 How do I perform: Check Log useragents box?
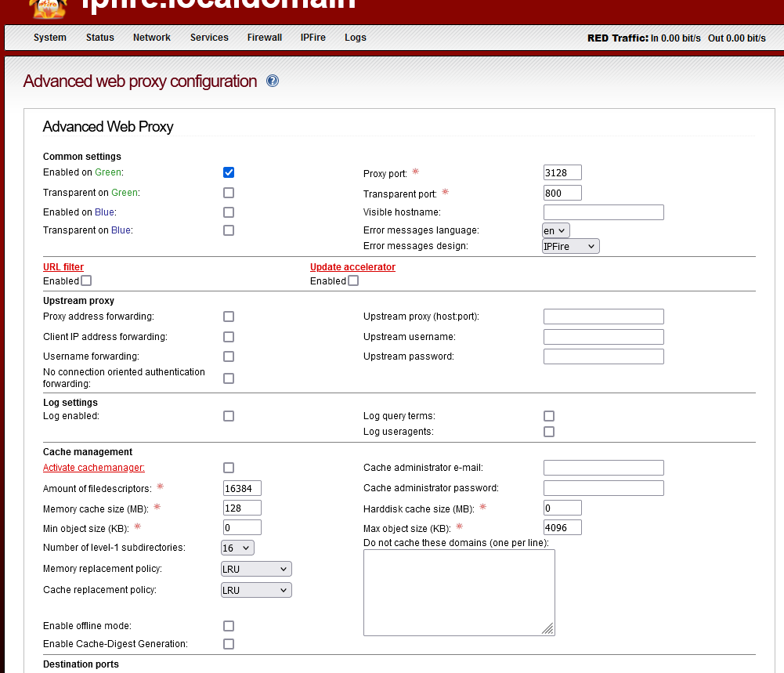coord(549,432)
